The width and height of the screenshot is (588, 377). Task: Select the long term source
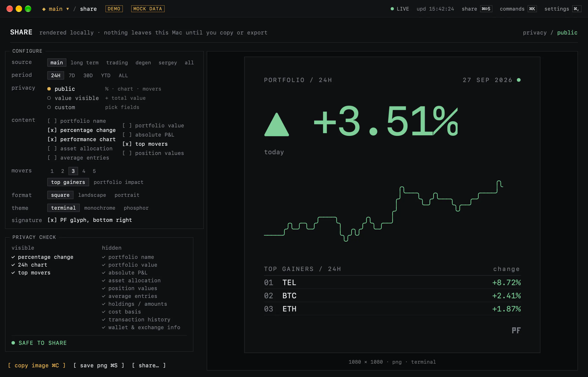click(x=85, y=63)
